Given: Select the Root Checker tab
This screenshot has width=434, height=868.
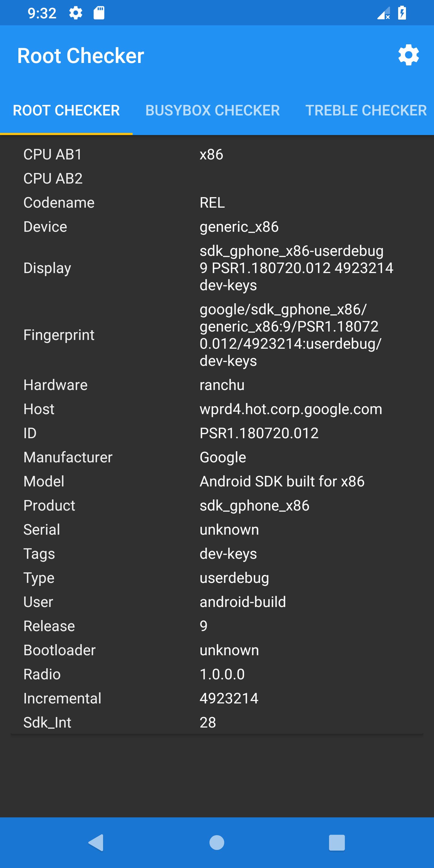Looking at the screenshot, I should pyautogui.click(x=66, y=111).
